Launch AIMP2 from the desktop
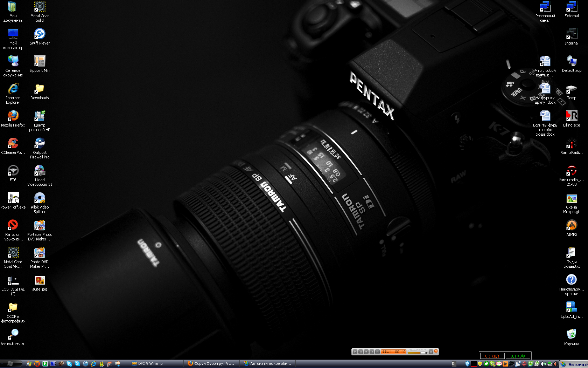The image size is (588, 368). click(x=572, y=225)
